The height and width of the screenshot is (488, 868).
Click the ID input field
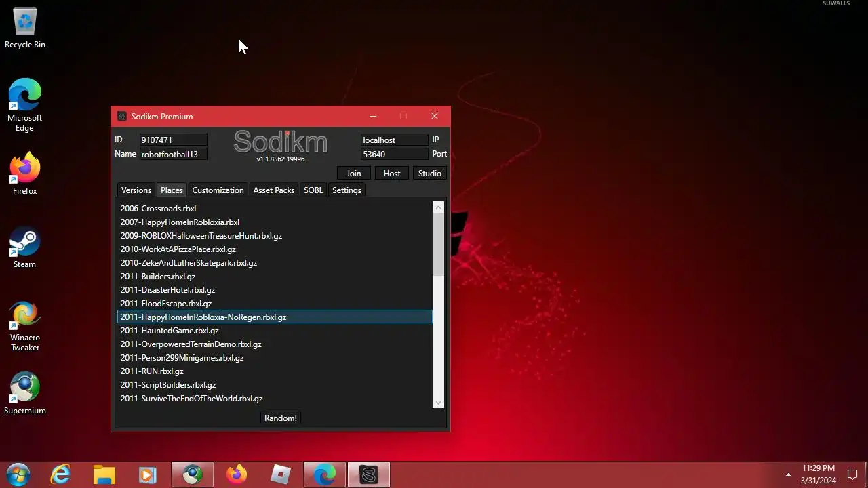coord(173,140)
